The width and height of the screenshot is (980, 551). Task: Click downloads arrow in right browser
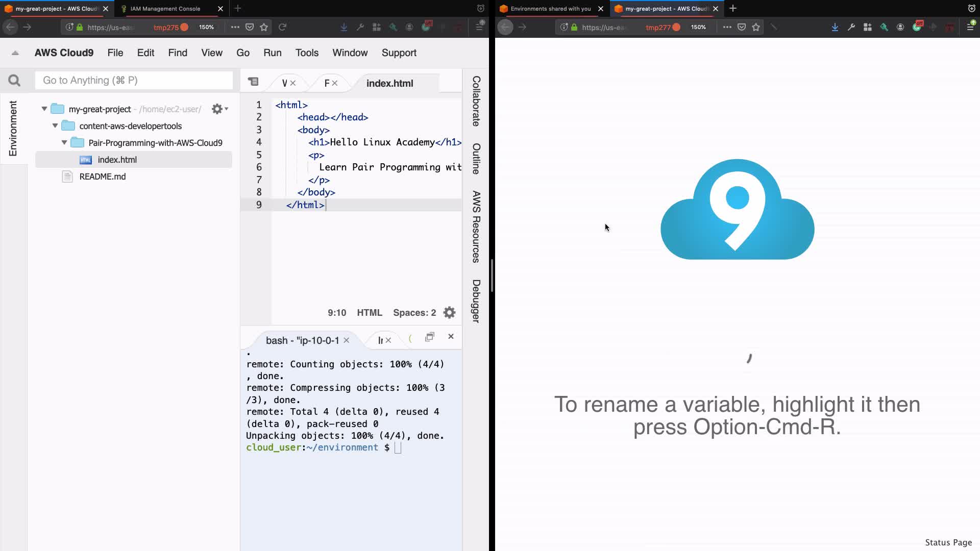coord(835,28)
